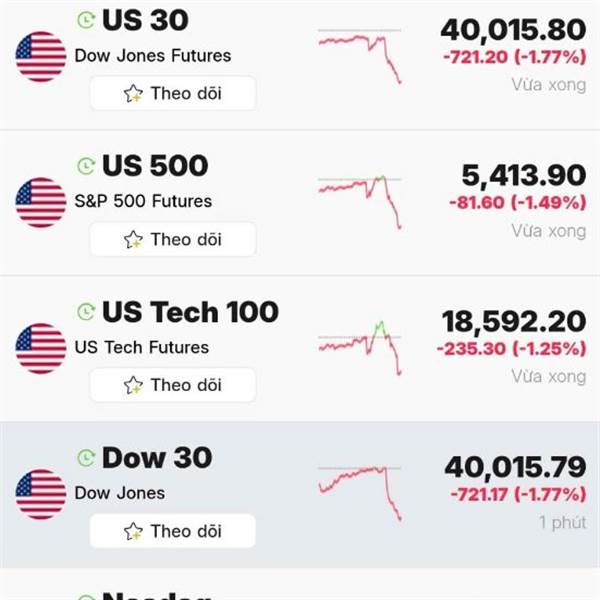This screenshot has width=600, height=600.
Task: Select the 5,413.90 price of US 500
Action: click(523, 176)
